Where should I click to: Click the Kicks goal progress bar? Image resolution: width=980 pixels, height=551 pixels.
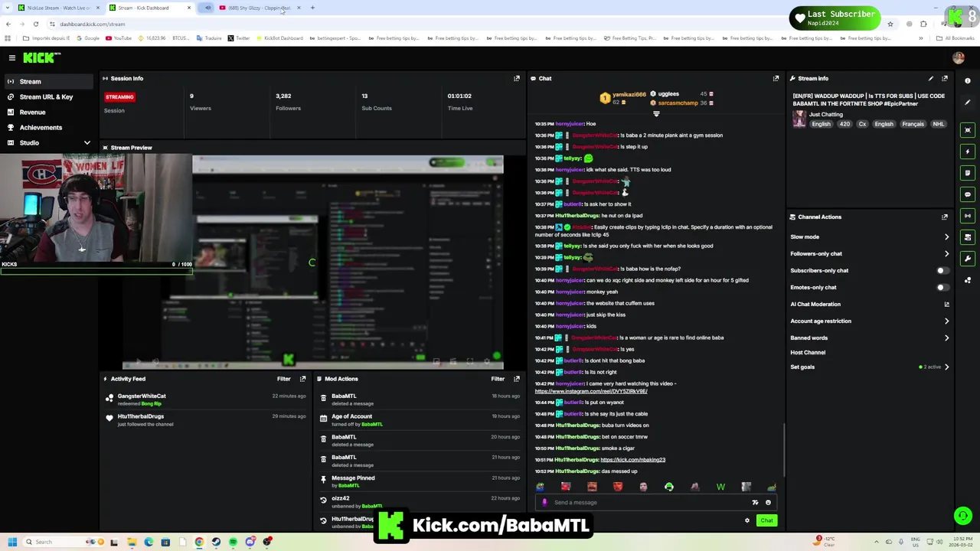coord(96,271)
